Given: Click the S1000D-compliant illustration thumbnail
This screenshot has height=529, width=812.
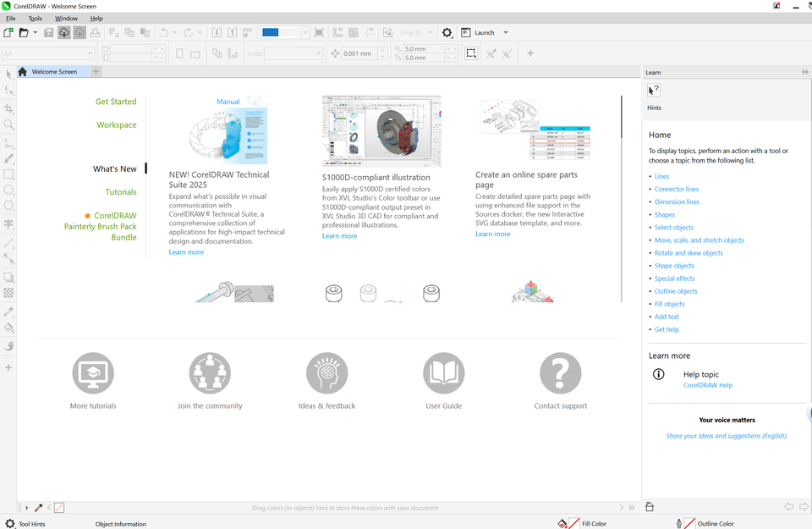Looking at the screenshot, I should point(381,131).
